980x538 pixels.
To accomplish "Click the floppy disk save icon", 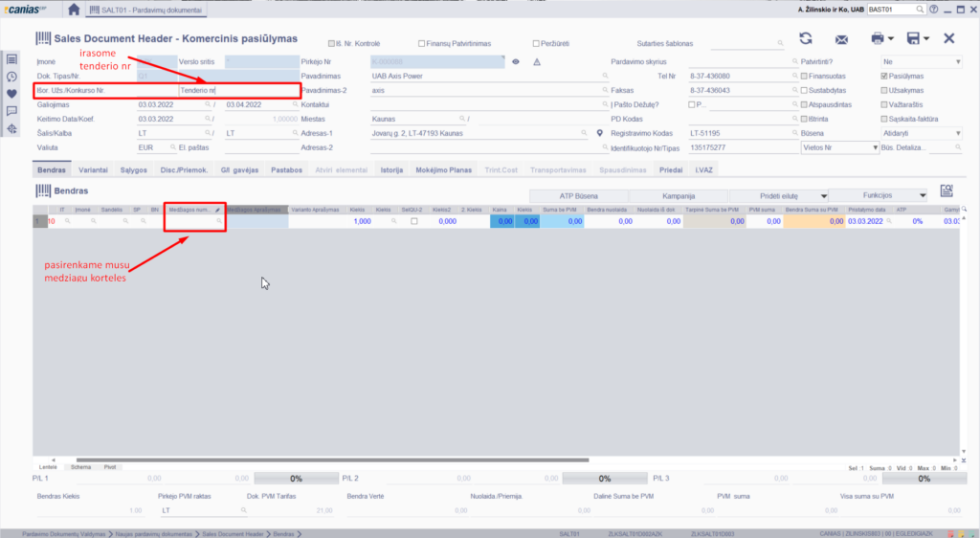I will 913,38.
